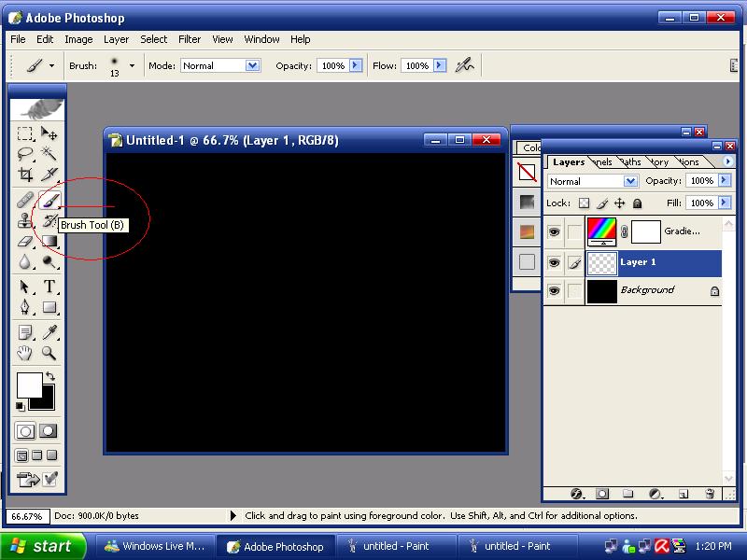Viewport: 747px width, 560px height.
Task: Open the Filter menu
Action: point(190,39)
